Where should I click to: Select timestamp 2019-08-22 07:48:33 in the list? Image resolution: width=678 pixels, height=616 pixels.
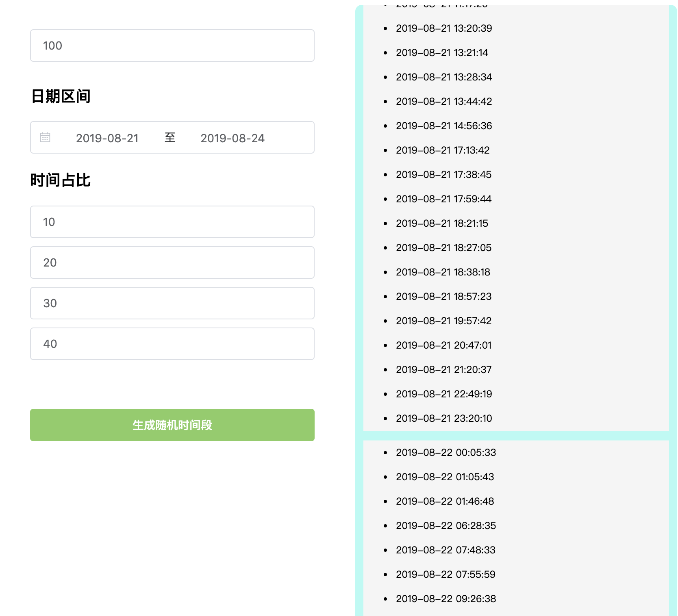(445, 550)
